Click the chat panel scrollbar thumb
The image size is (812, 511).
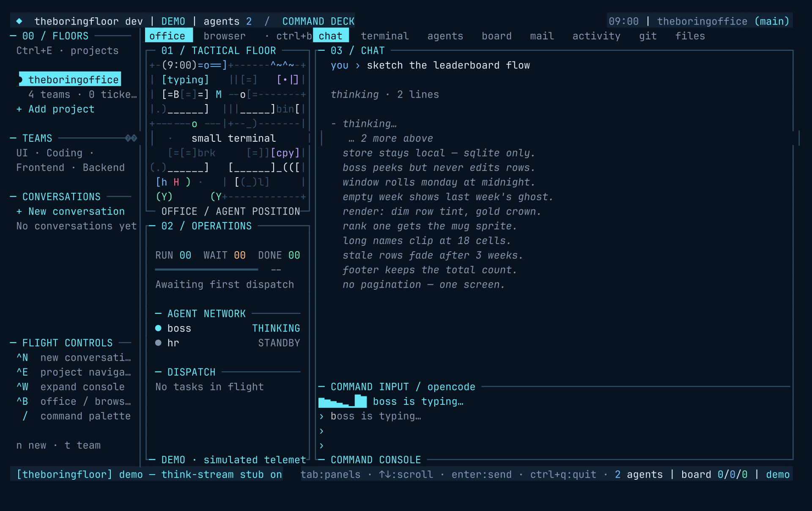click(798, 138)
